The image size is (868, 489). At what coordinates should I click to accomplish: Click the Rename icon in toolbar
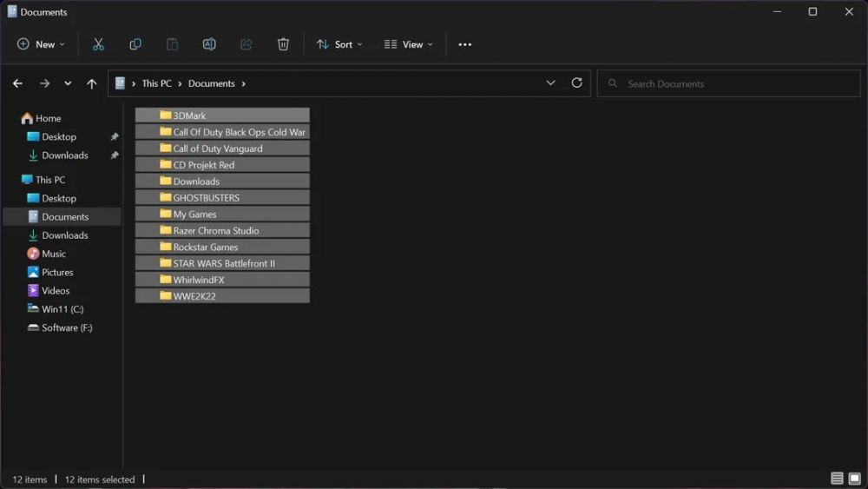tap(209, 44)
